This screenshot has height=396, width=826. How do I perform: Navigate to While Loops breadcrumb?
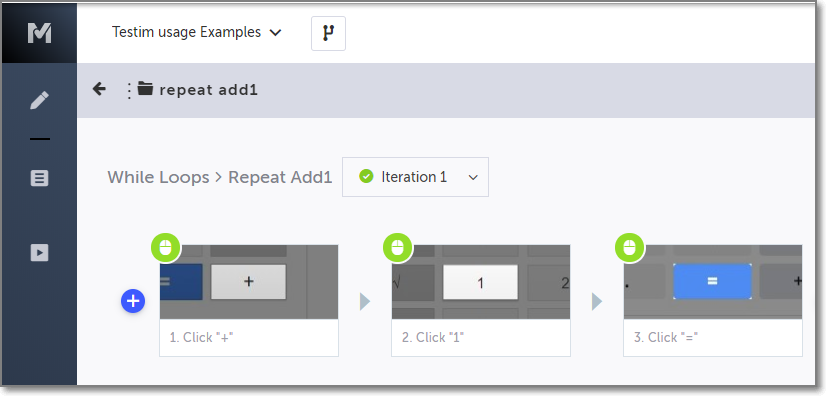159,177
